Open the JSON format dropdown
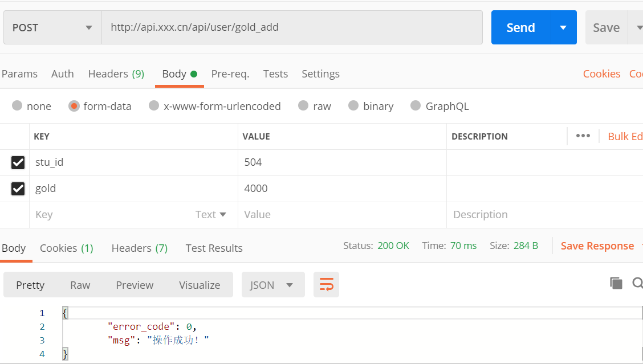 pyautogui.click(x=272, y=285)
